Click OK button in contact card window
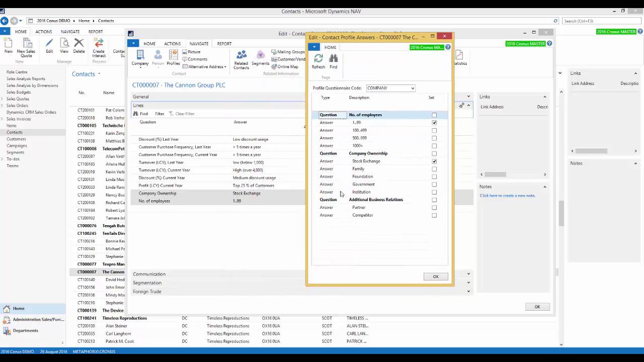The height and width of the screenshot is (362, 644). pyautogui.click(x=537, y=307)
